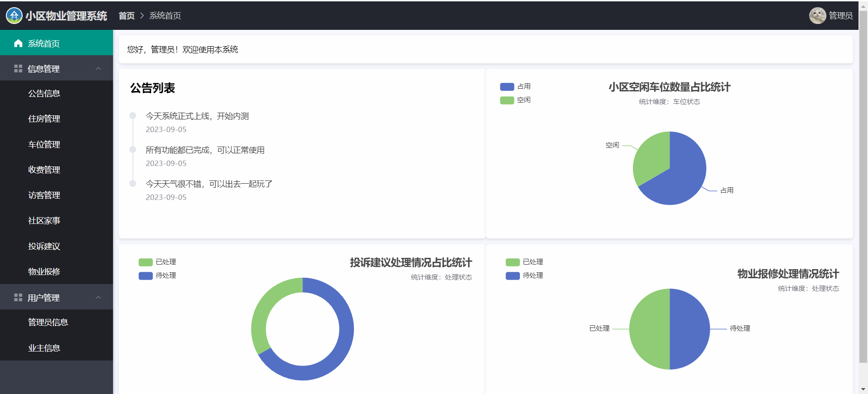Click the 小区空闲车位数量占比统计 chart title
Image resolution: width=868 pixels, height=394 pixels.
[x=670, y=87]
